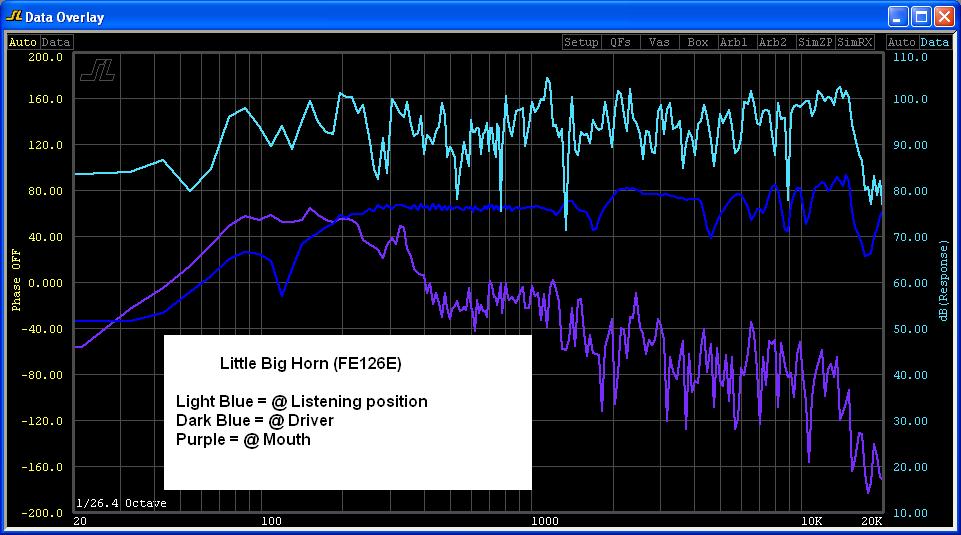This screenshot has height=535, width=961.
Task: Maximize the Data Overlay window
Action: [921, 17]
